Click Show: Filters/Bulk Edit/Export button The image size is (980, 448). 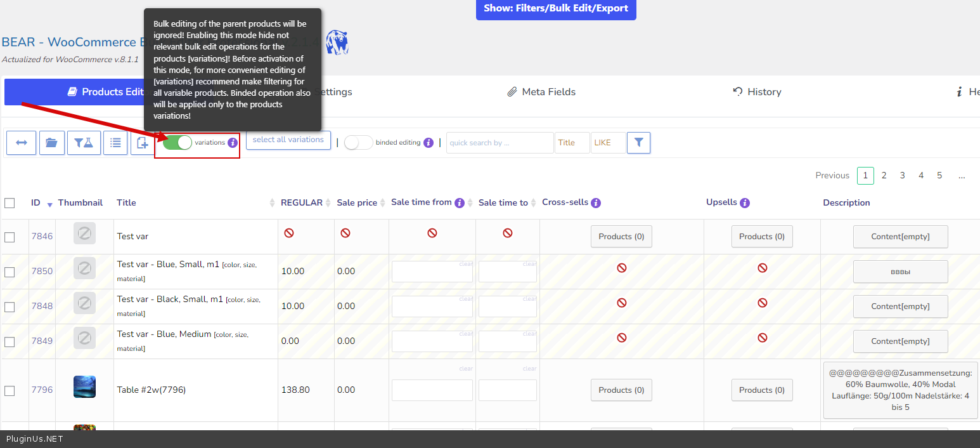click(555, 9)
